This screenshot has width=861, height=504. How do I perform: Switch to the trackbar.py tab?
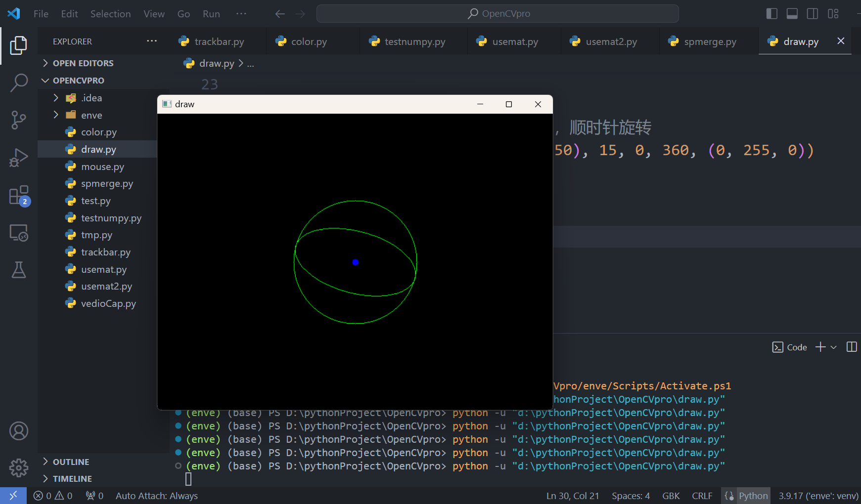[218, 42]
